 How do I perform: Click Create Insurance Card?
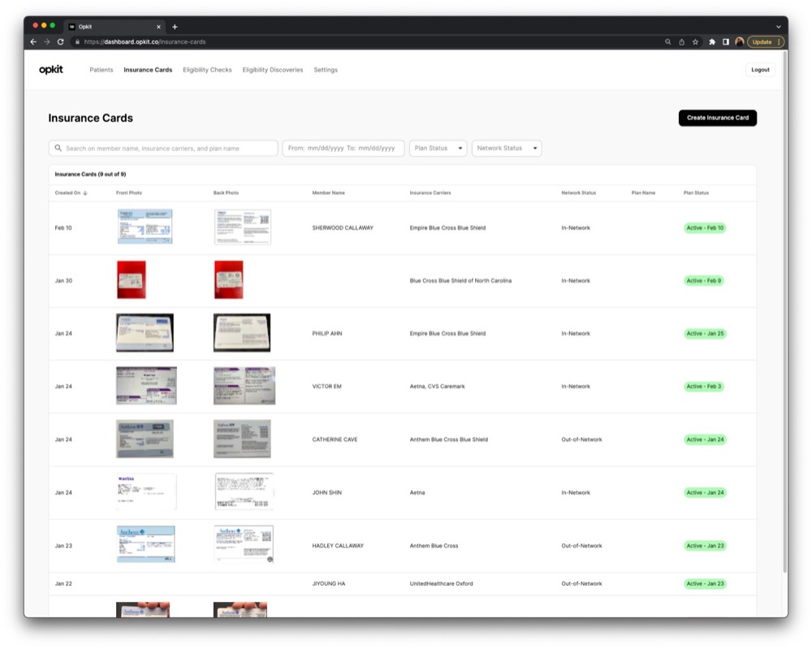[718, 118]
